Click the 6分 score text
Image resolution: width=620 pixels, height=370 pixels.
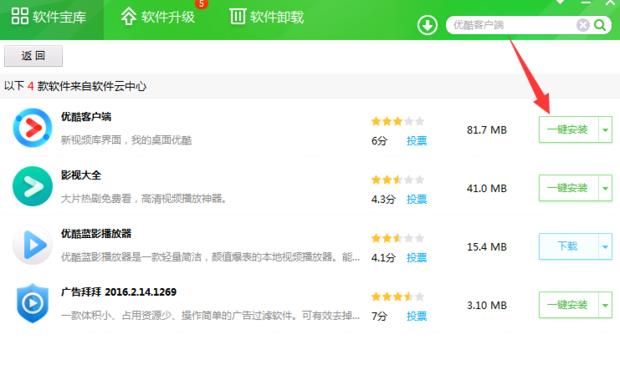point(379,141)
